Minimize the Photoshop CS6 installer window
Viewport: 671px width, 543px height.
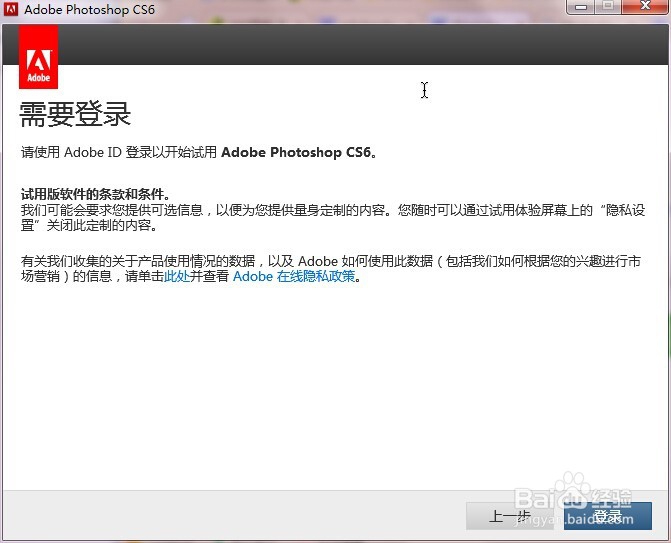click(x=581, y=7)
